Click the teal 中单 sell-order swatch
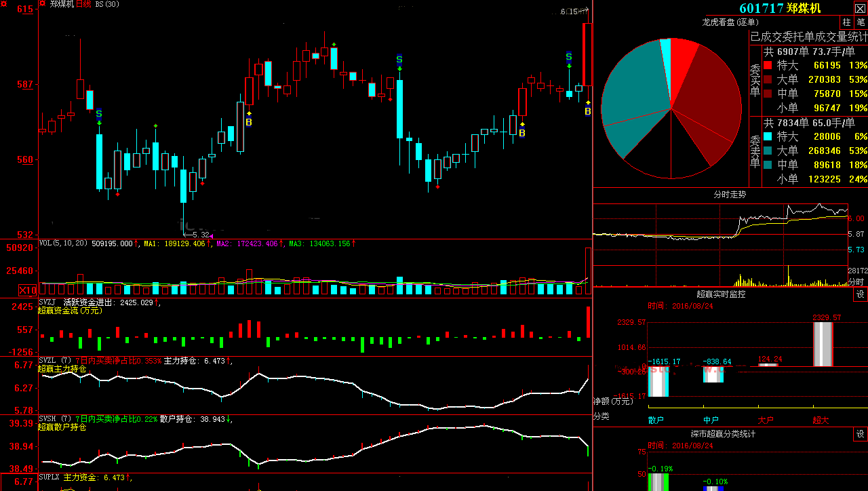Image resolution: width=868 pixels, height=491 pixels. [x=768, y=165]
